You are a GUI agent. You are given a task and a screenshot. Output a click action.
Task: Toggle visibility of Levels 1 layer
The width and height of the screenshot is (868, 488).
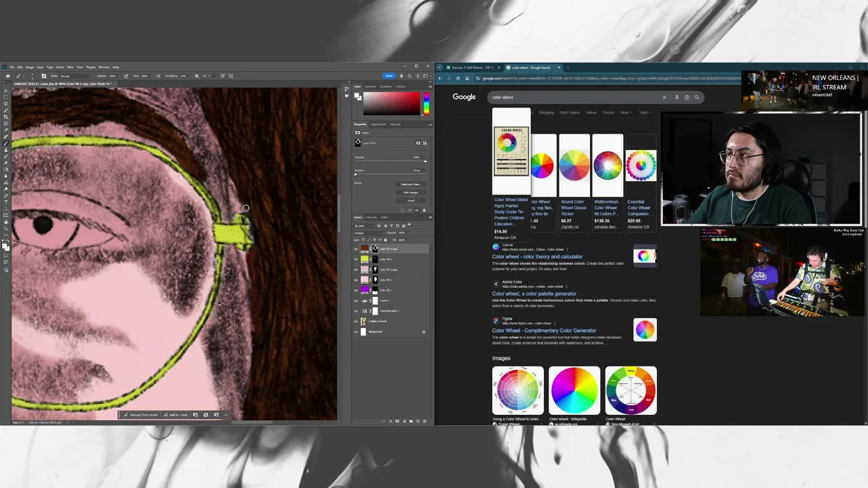(356, 301)
